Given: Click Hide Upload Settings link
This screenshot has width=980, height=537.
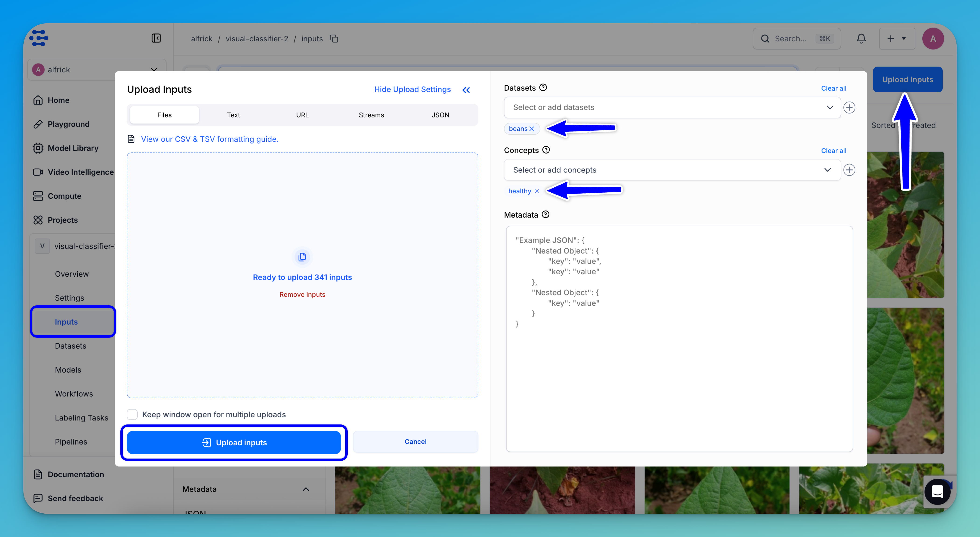Looking at the screenshot, I should coord(412,89).
